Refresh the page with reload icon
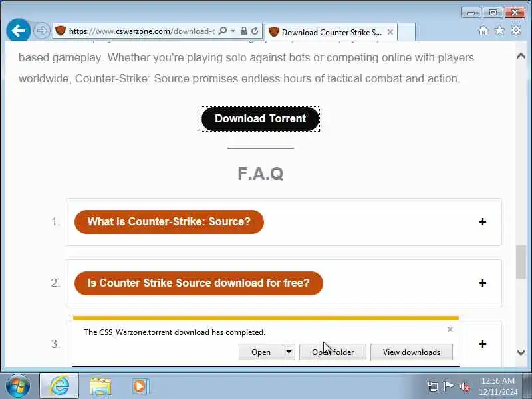 (255, 31)
